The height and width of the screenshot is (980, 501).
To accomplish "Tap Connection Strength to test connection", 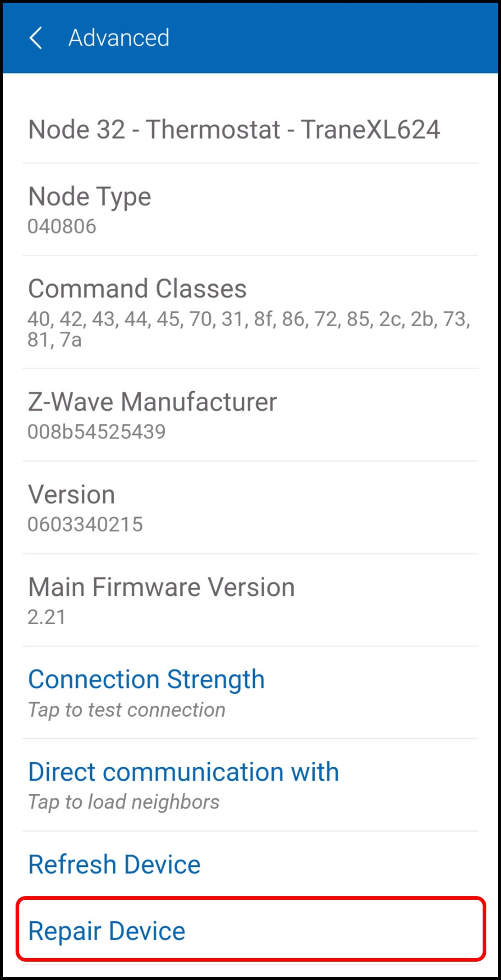I will pos(250,692).
